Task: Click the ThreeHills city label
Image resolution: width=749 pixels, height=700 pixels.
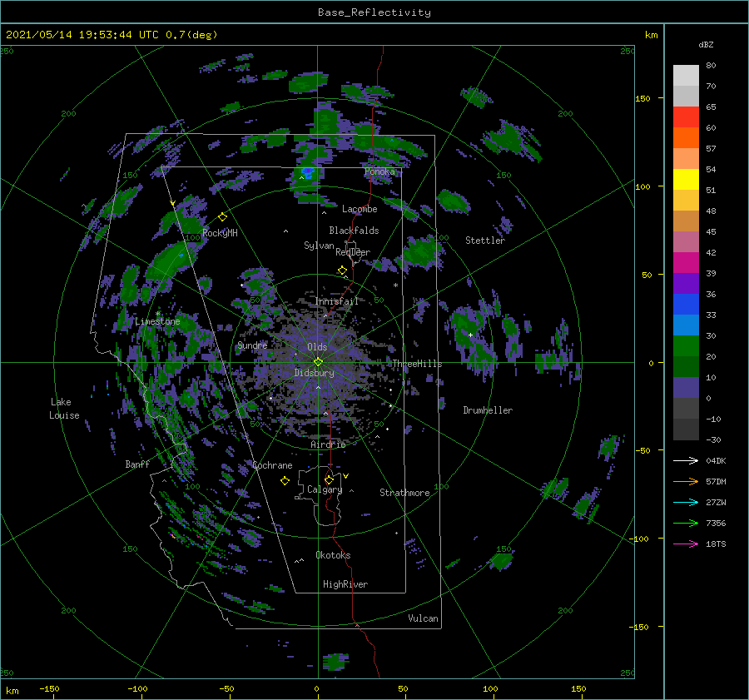Action: [x=417, y=364]
